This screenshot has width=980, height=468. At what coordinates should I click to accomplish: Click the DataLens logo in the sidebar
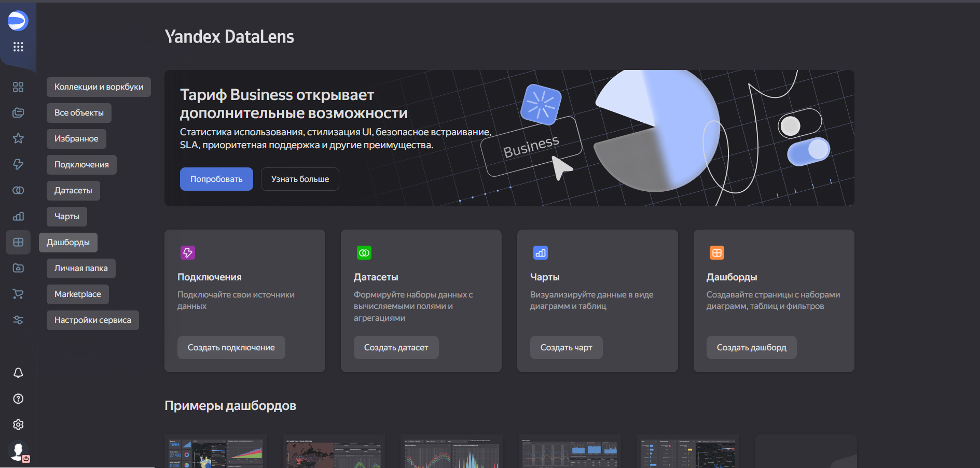[18, 21]
